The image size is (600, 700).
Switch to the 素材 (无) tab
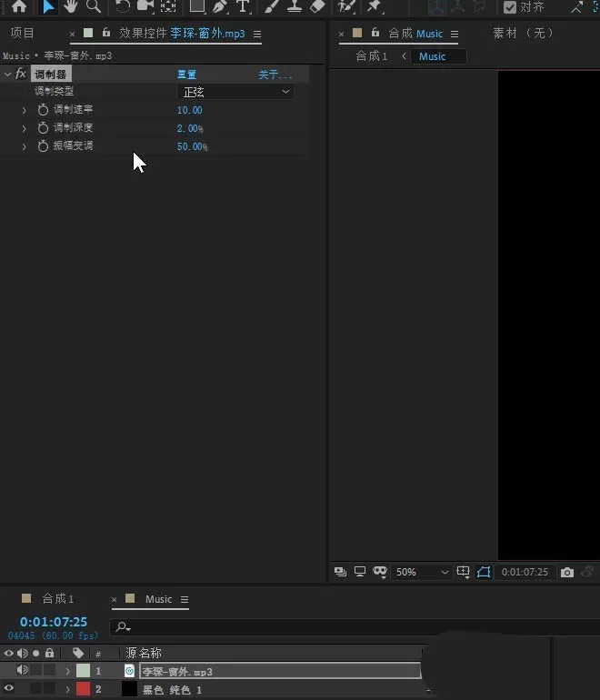click(x=523, y=33)
